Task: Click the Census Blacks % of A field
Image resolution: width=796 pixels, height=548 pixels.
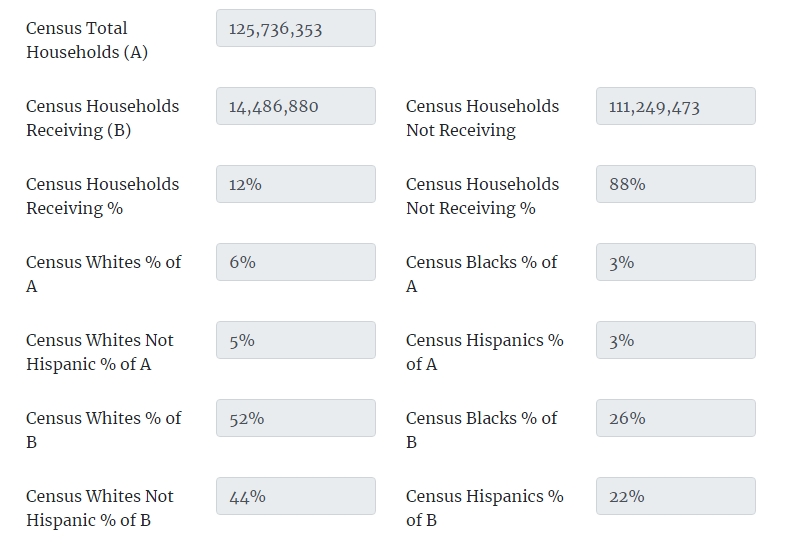Action: point(675,262)
